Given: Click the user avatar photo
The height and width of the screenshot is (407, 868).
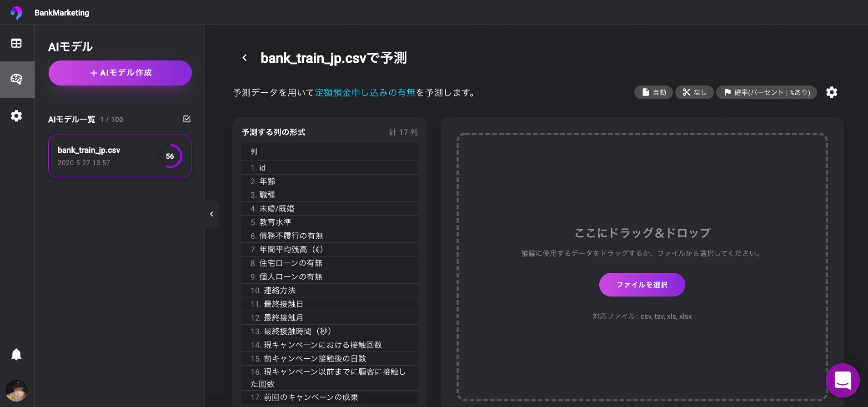Looking at the screenshot, I should [16, 391].
